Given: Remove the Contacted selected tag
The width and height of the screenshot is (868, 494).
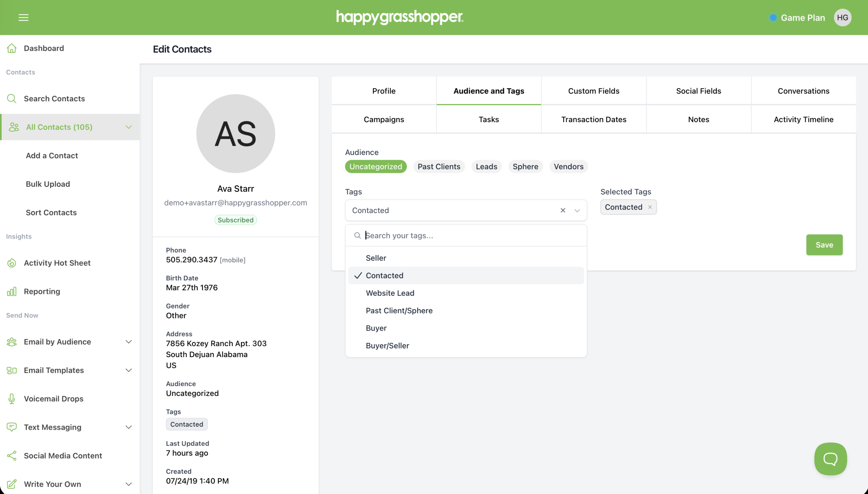Looking at the screenshot, I should (x=650, y=207).
